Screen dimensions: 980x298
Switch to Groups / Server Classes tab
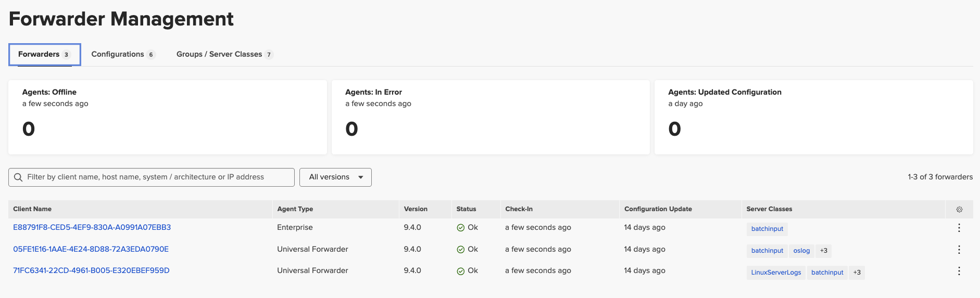[x=224, y=55]
